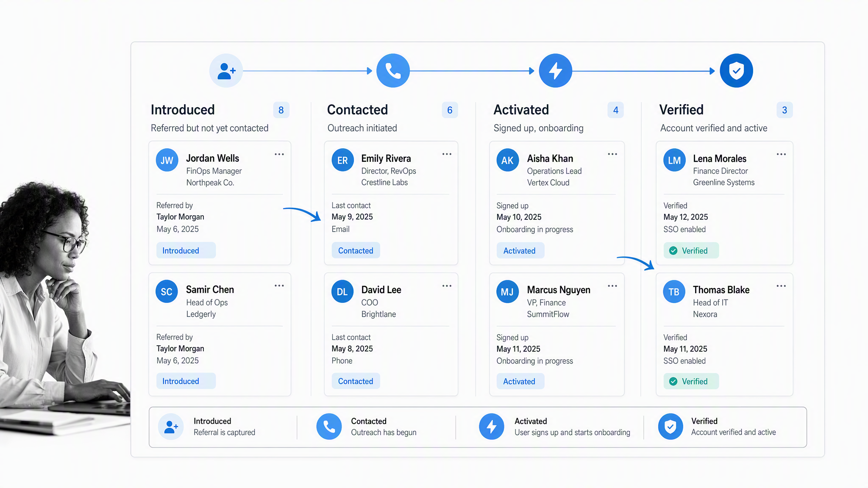Click Verified status tag on Lena Morales card
The width and height of the screenshot is (868, 488).
click(691, 250)
